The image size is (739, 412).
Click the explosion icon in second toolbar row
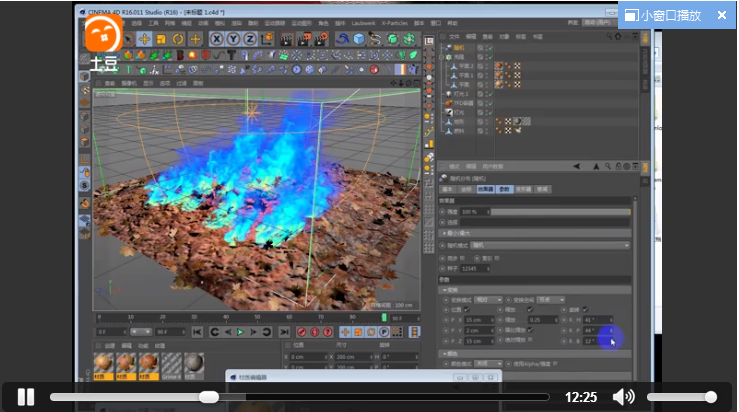point(193,56)
